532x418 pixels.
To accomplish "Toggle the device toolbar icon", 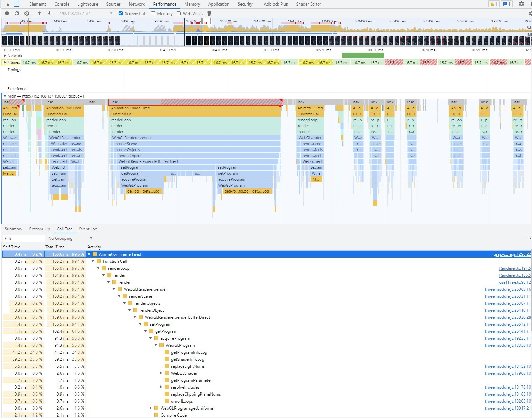I will pyautogui.click(x=16, y=4).
